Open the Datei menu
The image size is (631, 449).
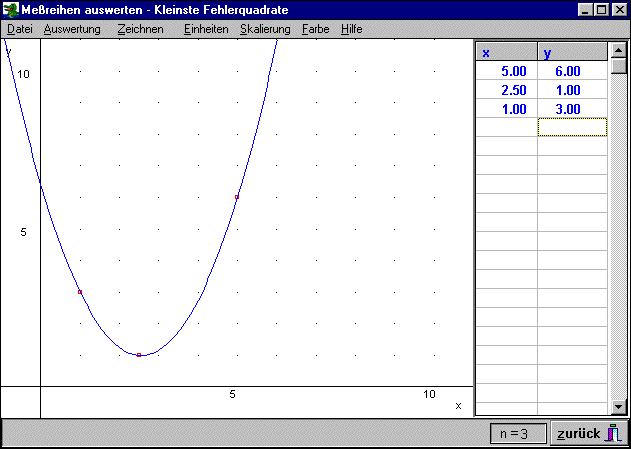[20, 29]
